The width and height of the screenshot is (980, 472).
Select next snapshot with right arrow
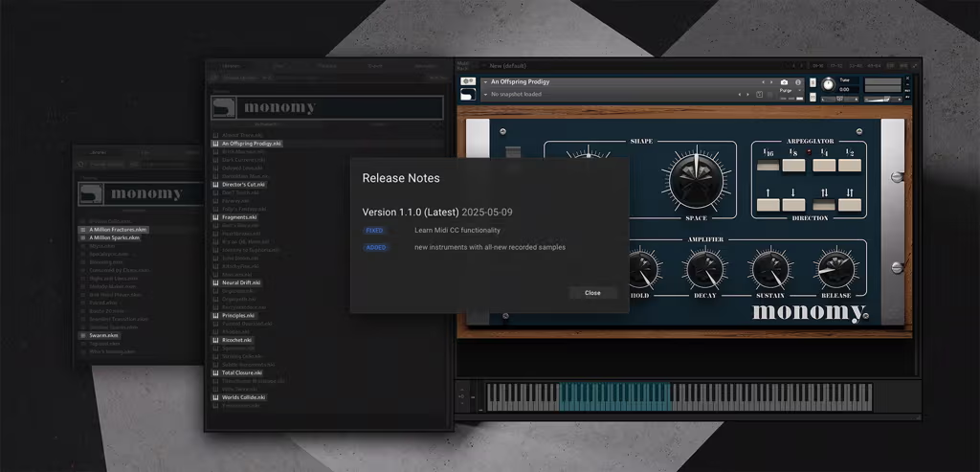747,95
